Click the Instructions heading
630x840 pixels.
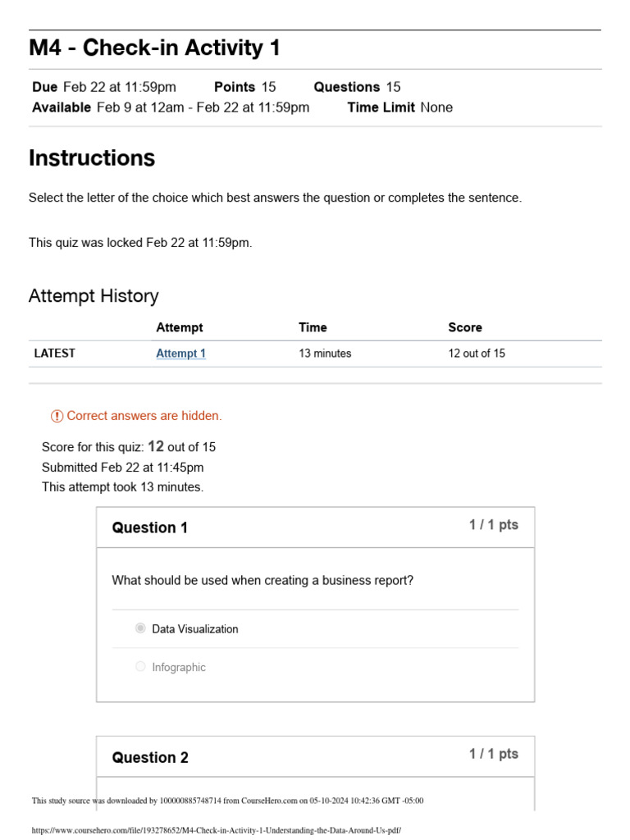click(92, 157)
